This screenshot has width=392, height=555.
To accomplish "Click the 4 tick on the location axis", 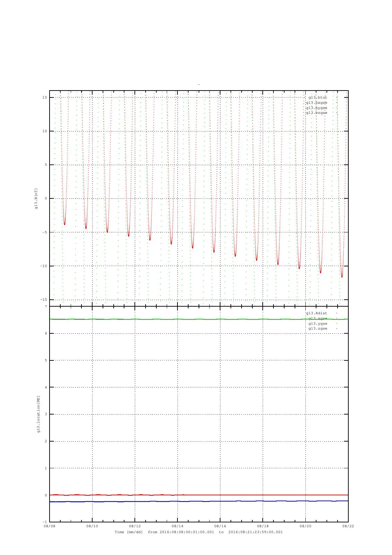I will (46, 387).
